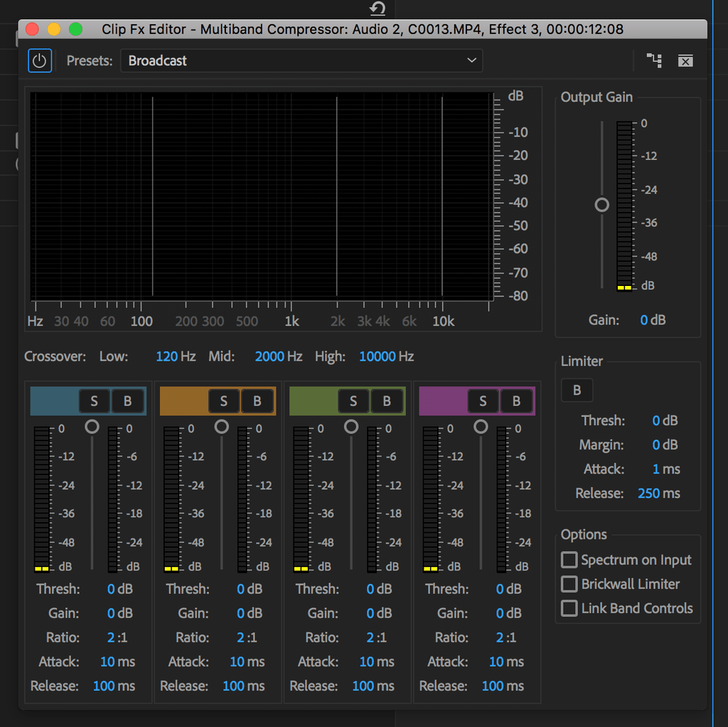Click the Low crossover 120 Hz value
The width and height of the screenshot is (728, 727).
[176, 356]
